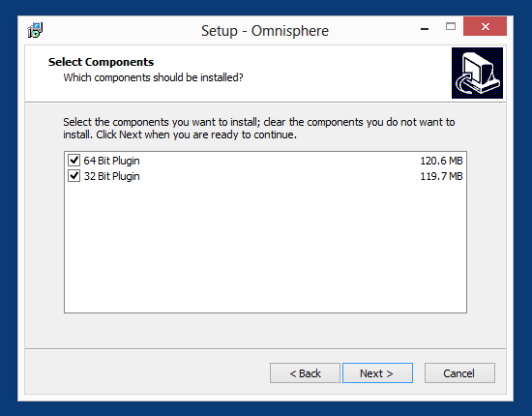This screenshot has height=416, width=532.
Task: Click the Setup - Omnisphere title bar text
Action: pos(265,31)
